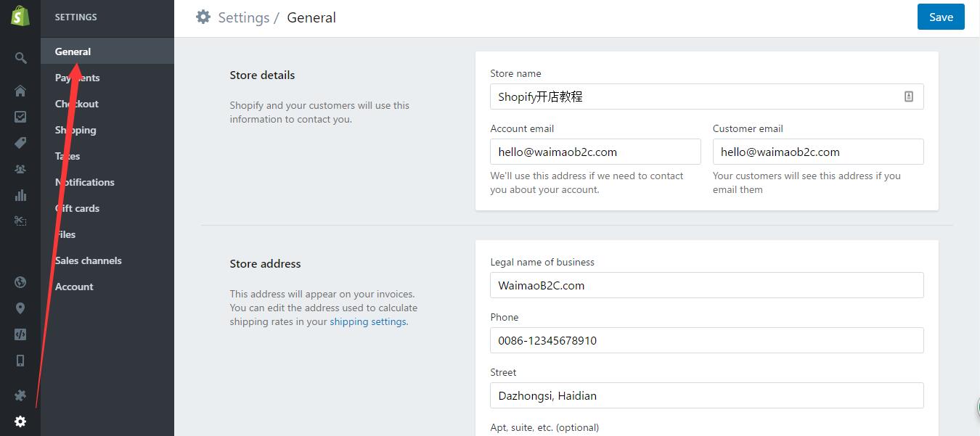This screenshot has width=980, height=436.
Task: Click the Phone number field
Action: (x=706, y=340)
